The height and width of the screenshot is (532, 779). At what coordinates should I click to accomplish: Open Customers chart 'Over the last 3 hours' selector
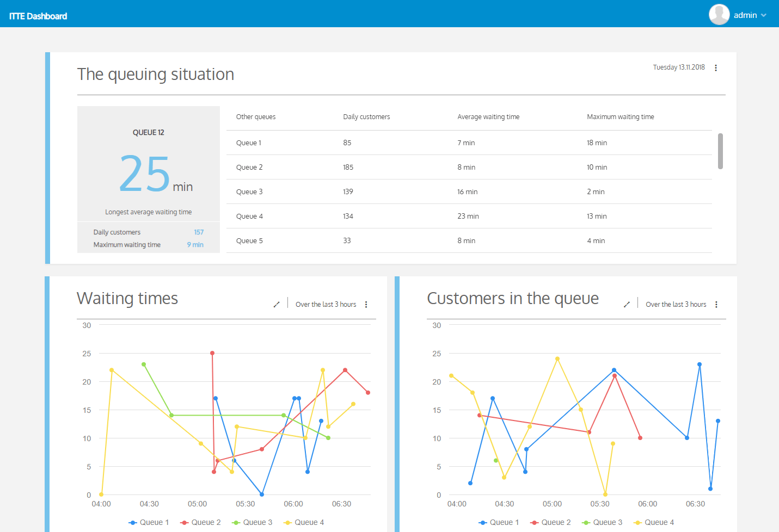click(676, 305)
